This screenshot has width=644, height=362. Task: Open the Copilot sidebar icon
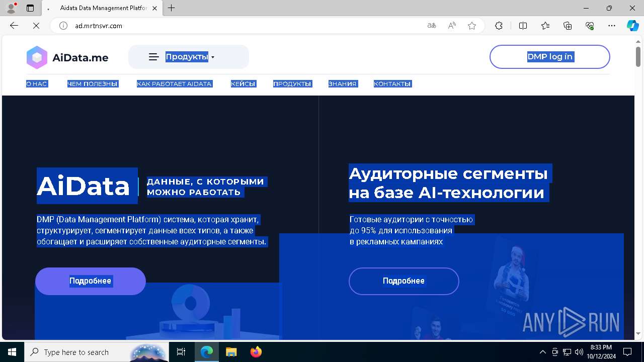[x=632, y=26]
